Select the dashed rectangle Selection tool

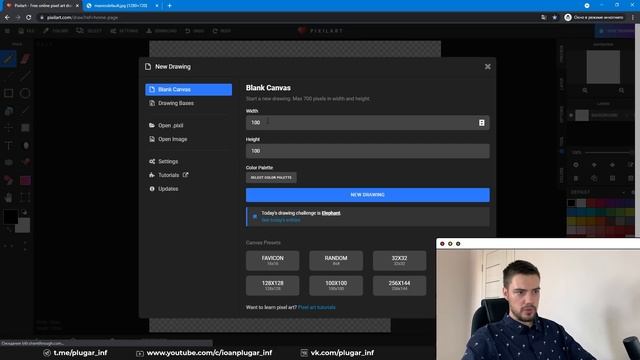pos(25,198)
